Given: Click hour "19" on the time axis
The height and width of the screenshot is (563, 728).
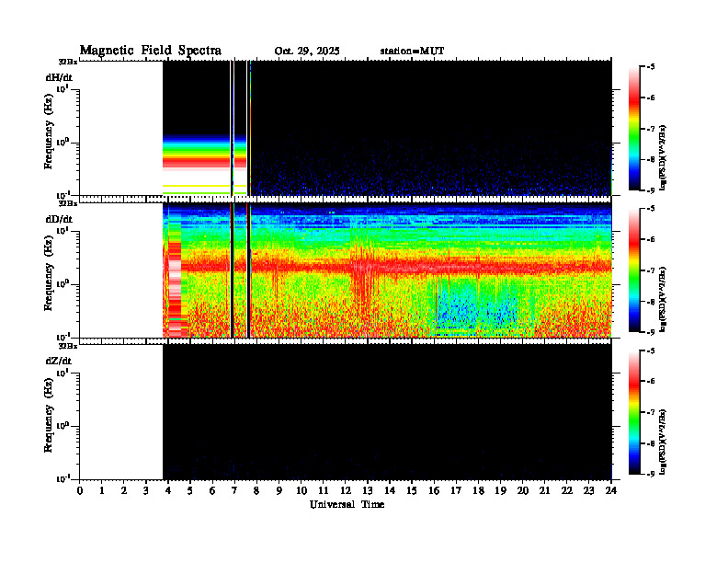Looking at the screenshot, I should click(x=500, y=490).
